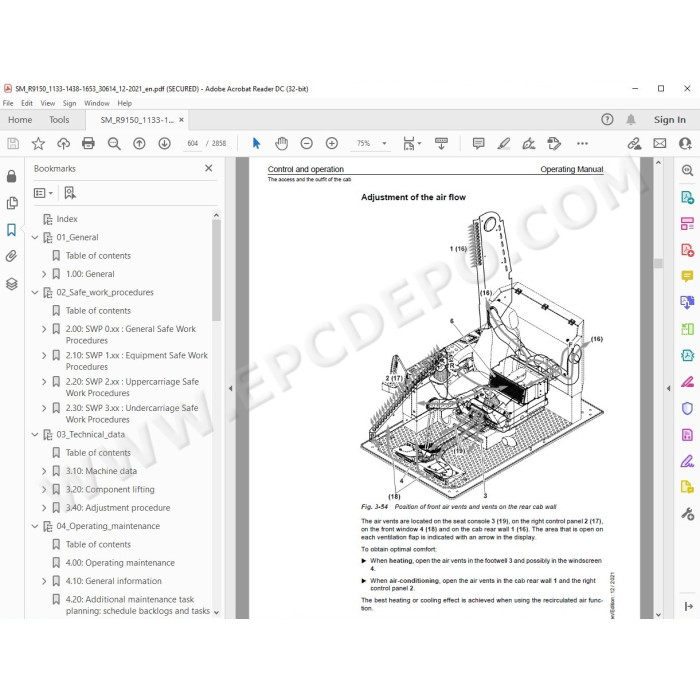Screen dimensions: 700x700
Task: Zoom out with minus button
Action: click(306, 143)
